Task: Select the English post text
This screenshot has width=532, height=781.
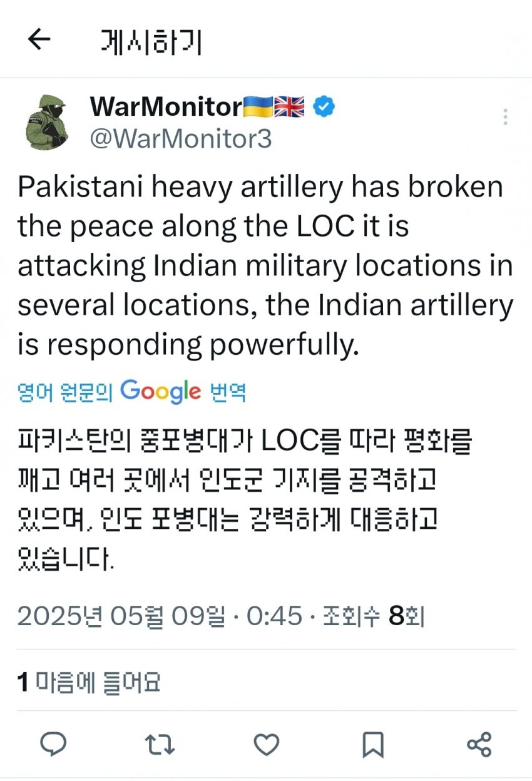Action: point(265,266)
